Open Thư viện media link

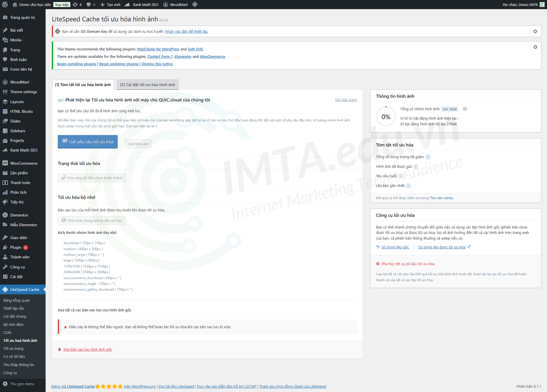pos(441,198)
